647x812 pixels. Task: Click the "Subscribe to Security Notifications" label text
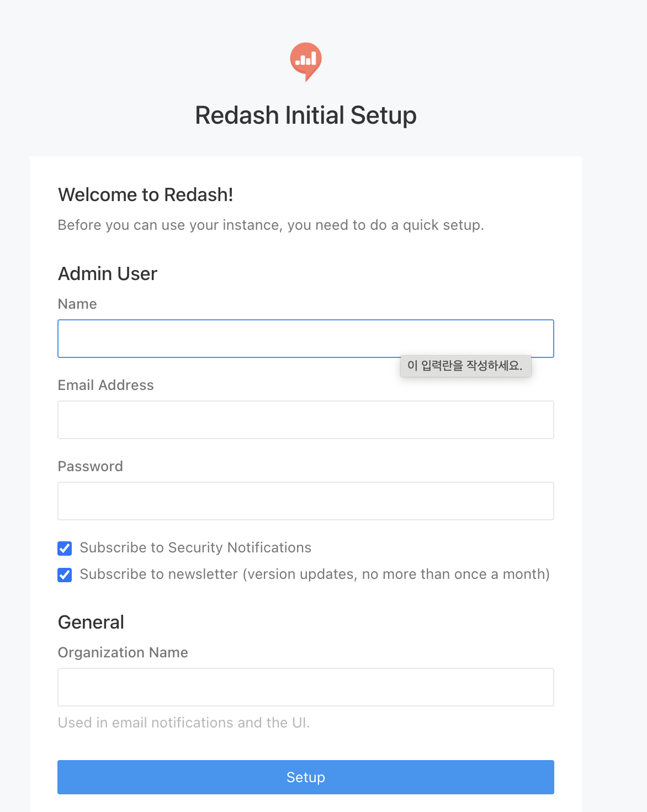point(195,547)
